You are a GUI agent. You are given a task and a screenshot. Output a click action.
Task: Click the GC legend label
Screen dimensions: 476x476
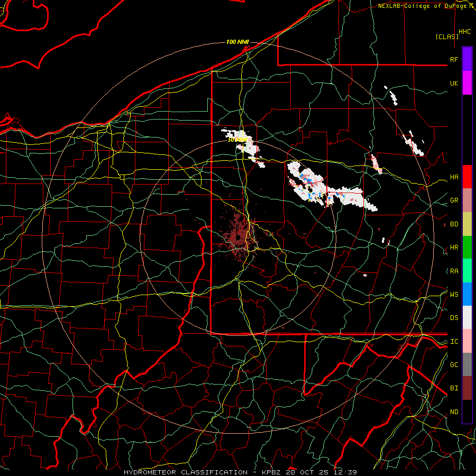pos(454,365)
